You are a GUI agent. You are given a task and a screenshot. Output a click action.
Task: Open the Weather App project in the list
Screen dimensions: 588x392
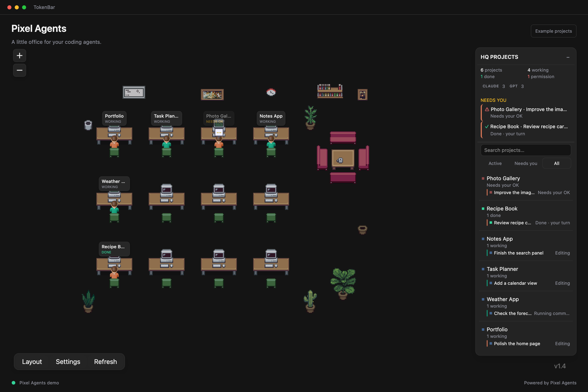(503, 299)
